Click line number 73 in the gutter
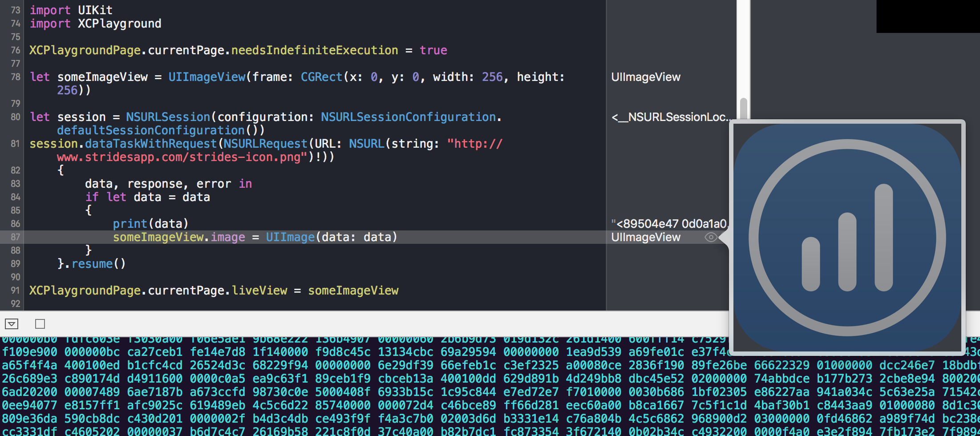 tap(16, 10)
